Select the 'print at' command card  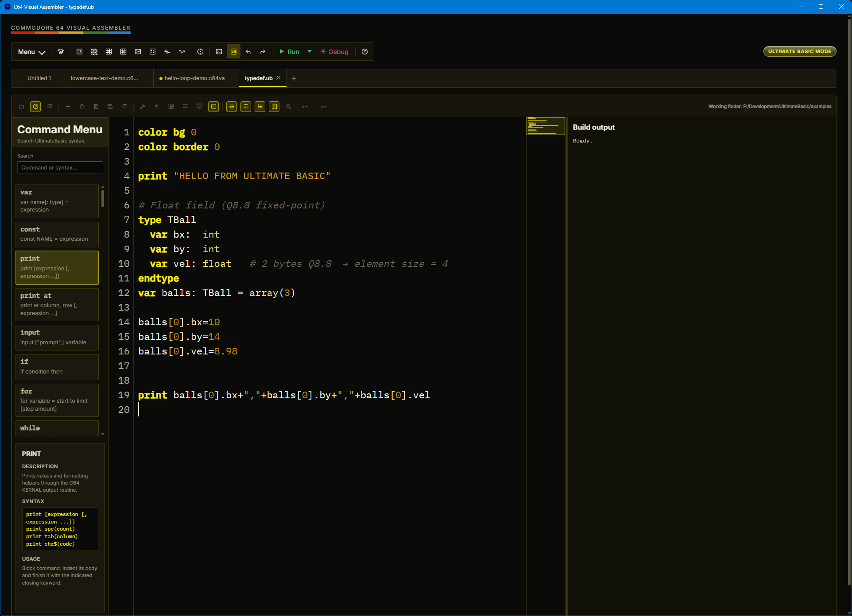click(57, 304)
